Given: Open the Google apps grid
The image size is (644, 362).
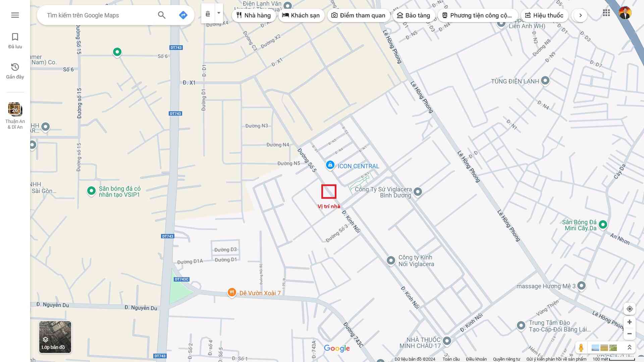Looking at the screenshot, I should coord(606,13).
